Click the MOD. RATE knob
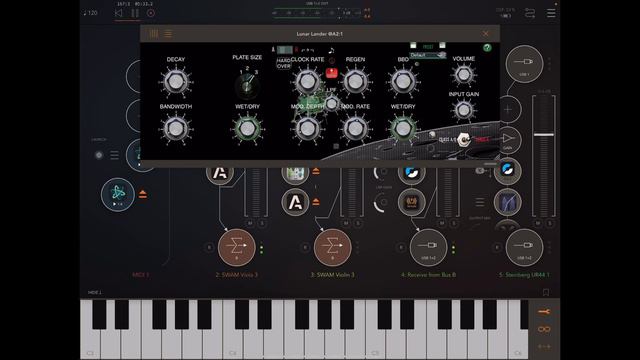The image size is (640, 360). tap(355, 129)
